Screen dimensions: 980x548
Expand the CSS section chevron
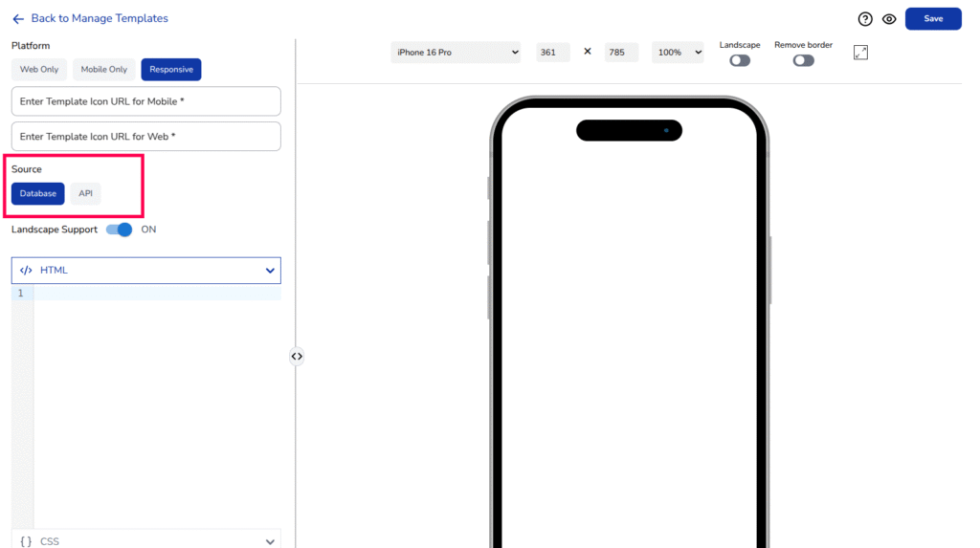click(270, 541)
